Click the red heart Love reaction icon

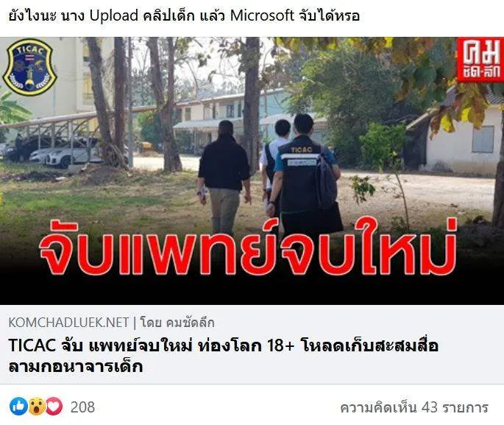[54, 407]
